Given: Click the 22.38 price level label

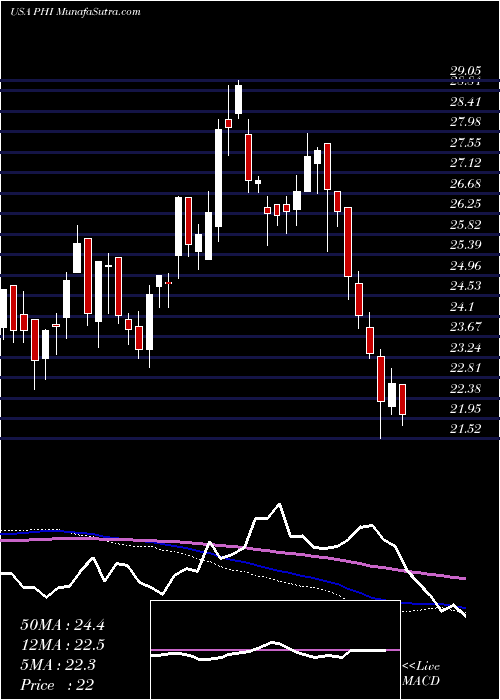Looking at the screenshot, I should [465, 388].
